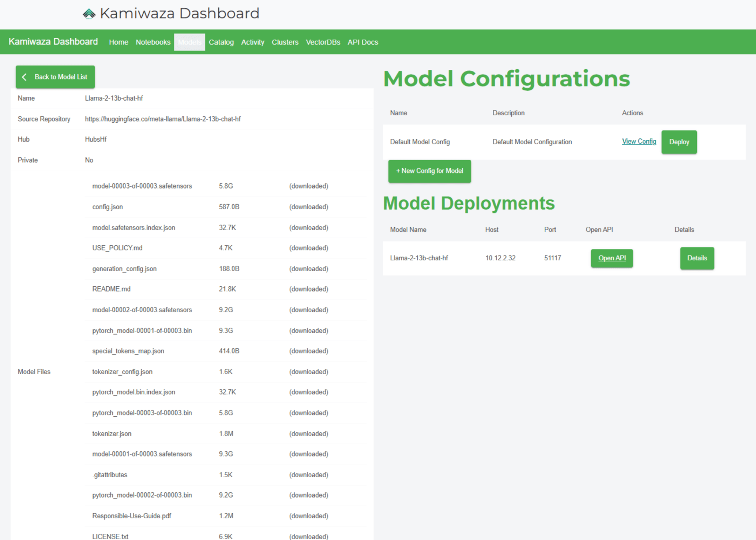
Task: Select file model-00002-of-00003.safetensors
Action: click(x=142, y=310)
